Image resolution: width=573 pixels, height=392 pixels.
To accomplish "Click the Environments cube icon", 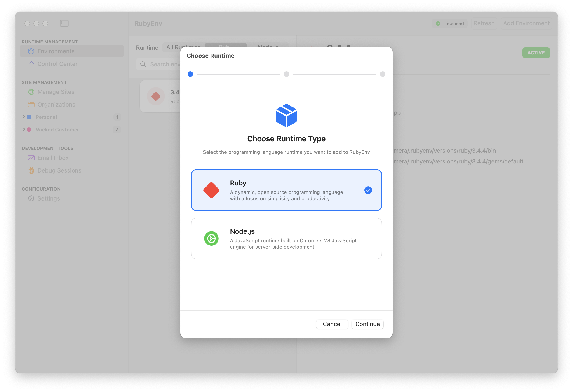I will tap(31, 51).
